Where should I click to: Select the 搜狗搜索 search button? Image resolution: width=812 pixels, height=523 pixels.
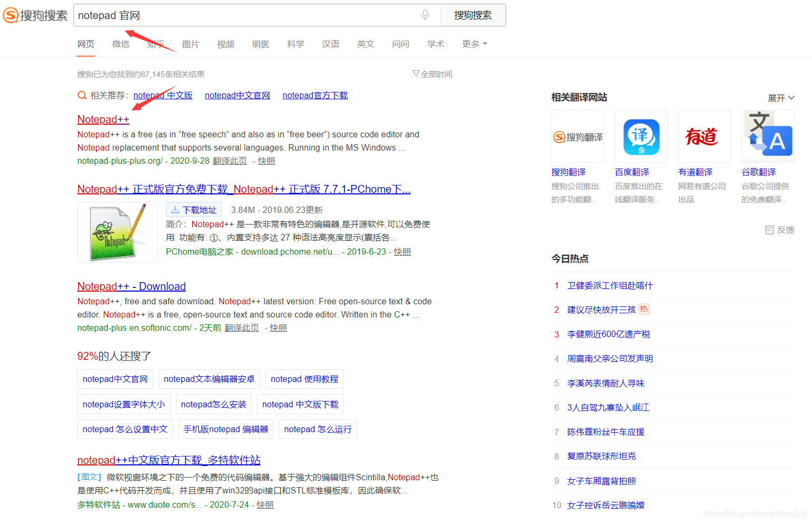[473, 15]
